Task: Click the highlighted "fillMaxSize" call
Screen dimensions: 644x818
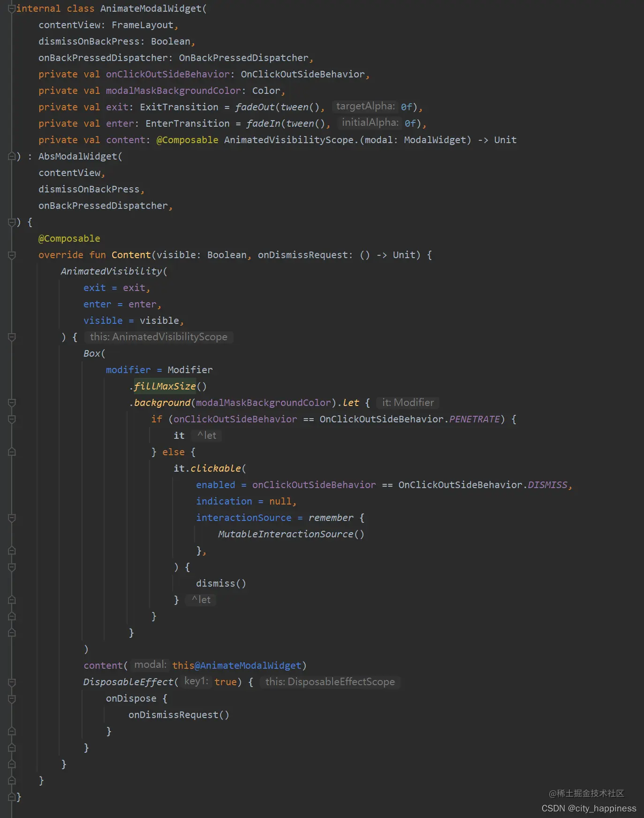Action: point(165,387)
